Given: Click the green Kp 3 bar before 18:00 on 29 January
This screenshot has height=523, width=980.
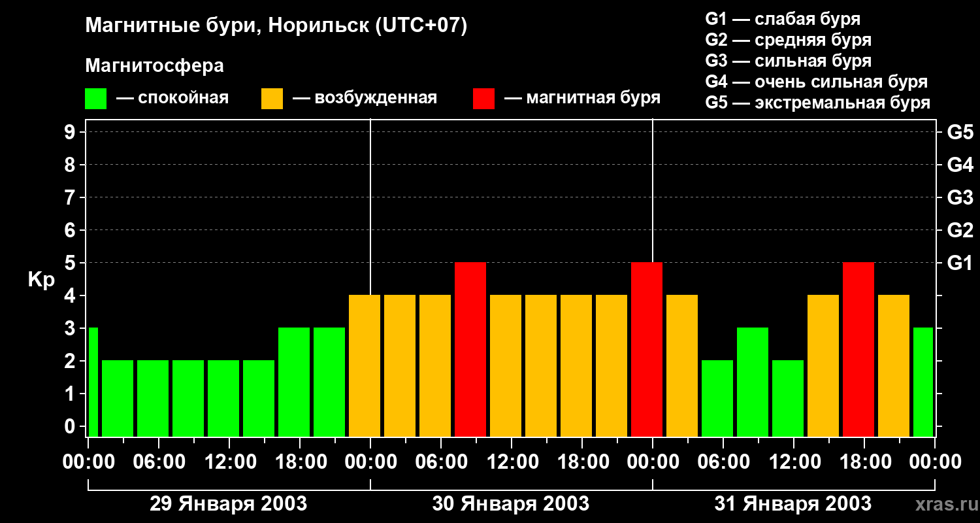Looking at the screenshot, I should click(x=294, y=382).
